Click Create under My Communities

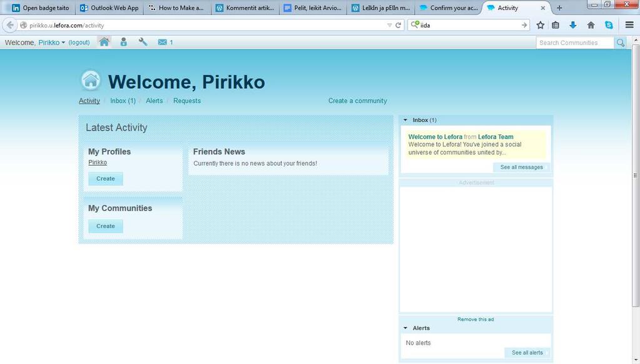[x=106, y=226]
